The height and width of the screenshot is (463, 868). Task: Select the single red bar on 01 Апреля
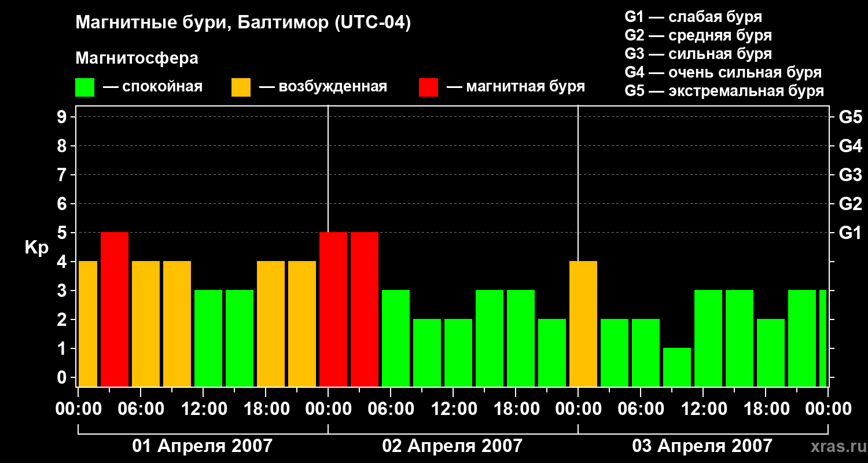tap(115, 309)
